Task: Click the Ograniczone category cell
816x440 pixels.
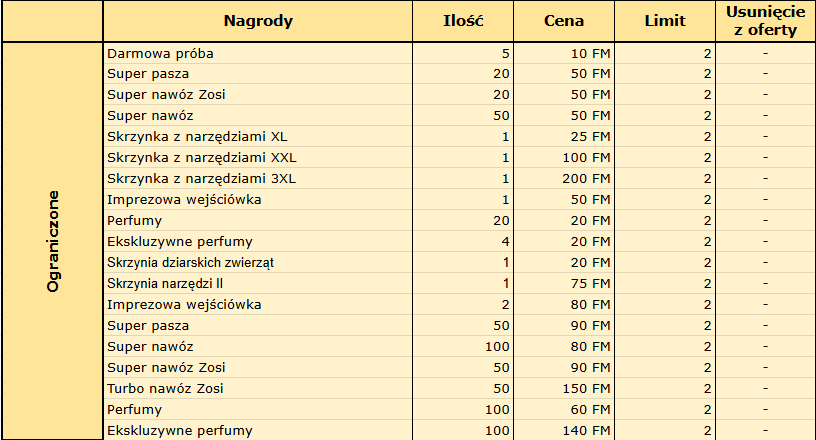Action: point(53,241)
